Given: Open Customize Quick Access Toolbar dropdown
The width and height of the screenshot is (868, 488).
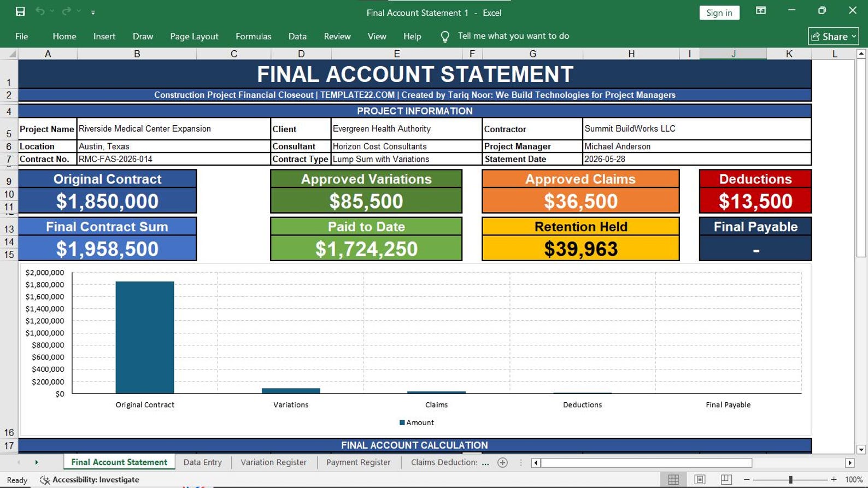Looking at the screenshot, I should (x=93, y=12).
